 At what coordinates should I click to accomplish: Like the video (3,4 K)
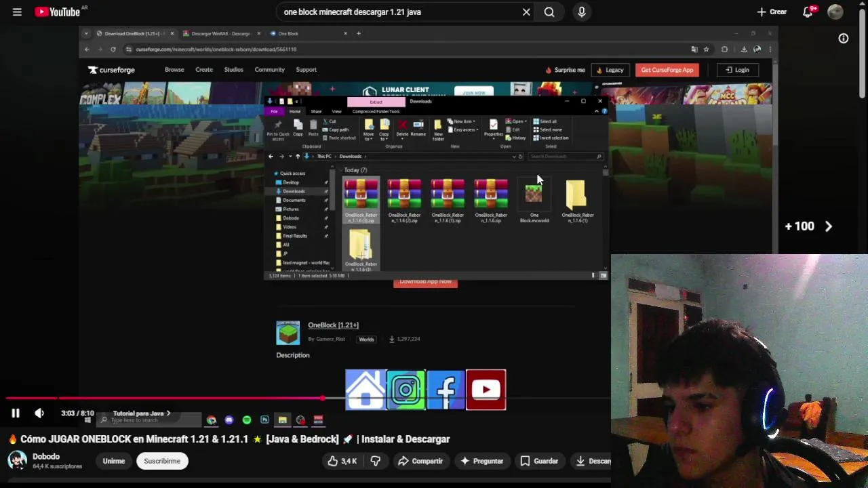[x=342, y=461]
